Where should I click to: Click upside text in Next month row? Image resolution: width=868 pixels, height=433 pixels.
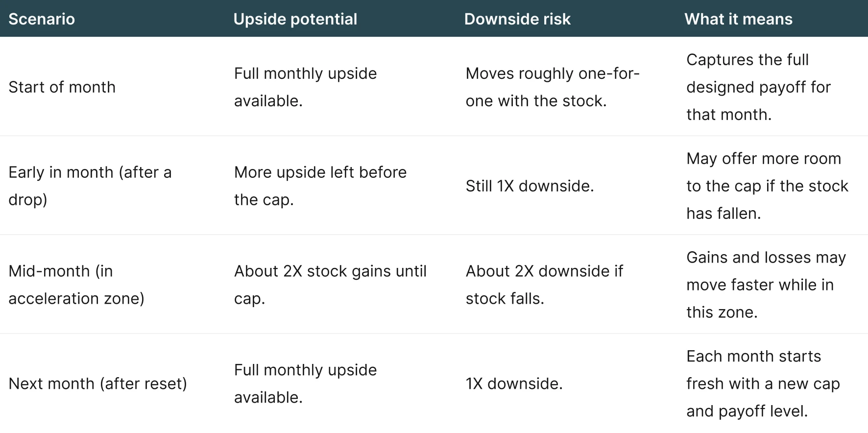coord(305,384)
